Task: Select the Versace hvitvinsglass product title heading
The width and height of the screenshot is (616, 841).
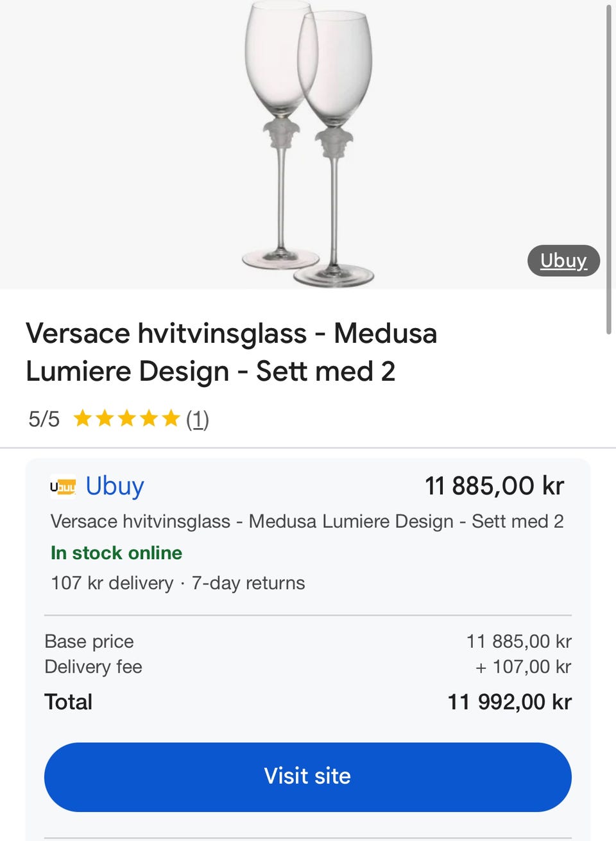Action: 231,352
